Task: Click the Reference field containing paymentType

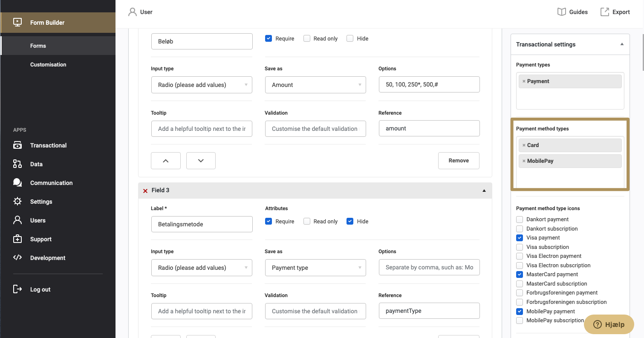Action: point(429,311)
